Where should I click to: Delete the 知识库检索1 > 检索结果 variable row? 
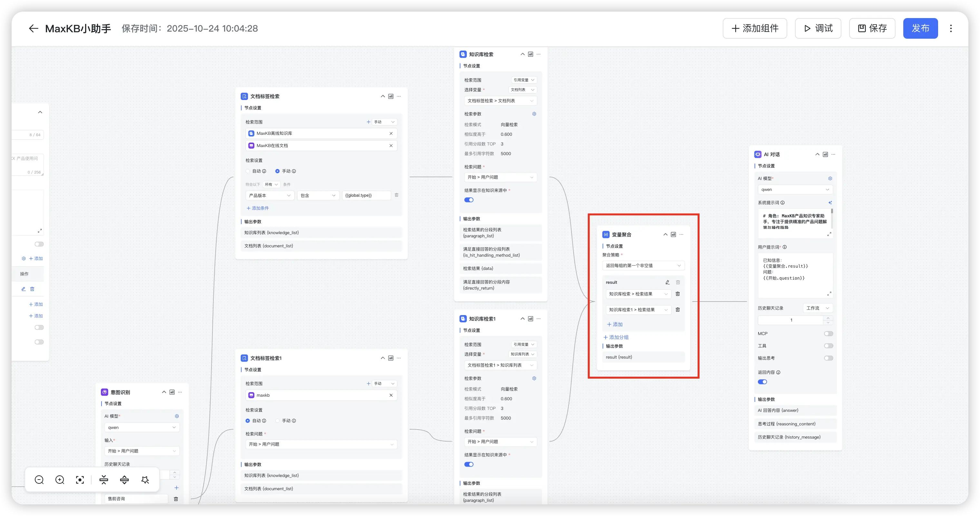pyautogui.click(x=678, y=310)
